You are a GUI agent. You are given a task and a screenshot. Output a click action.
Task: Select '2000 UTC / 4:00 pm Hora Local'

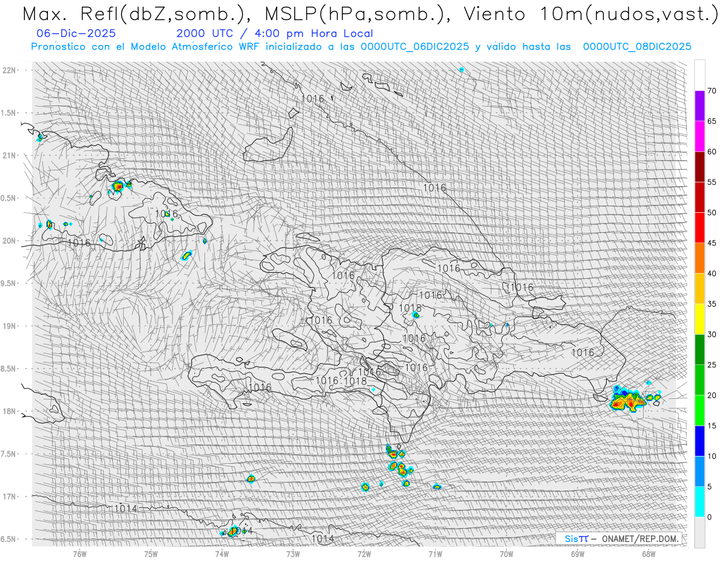pos(275,33)
